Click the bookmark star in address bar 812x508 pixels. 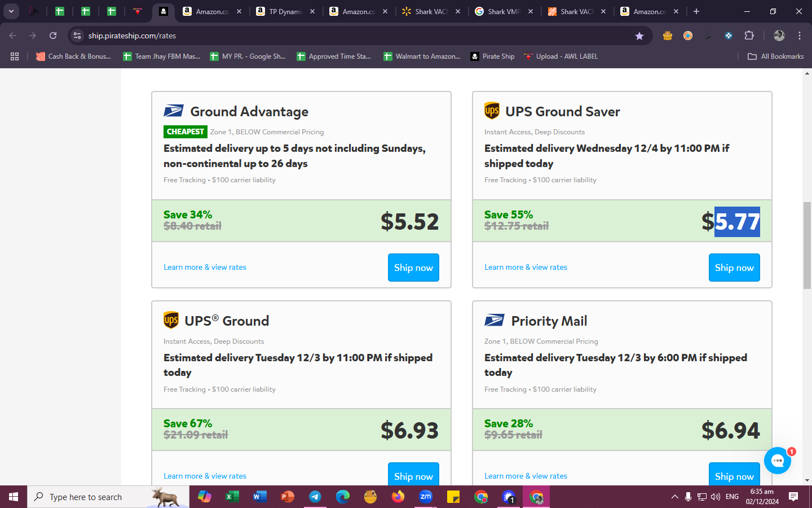click(x=639, y=36)
